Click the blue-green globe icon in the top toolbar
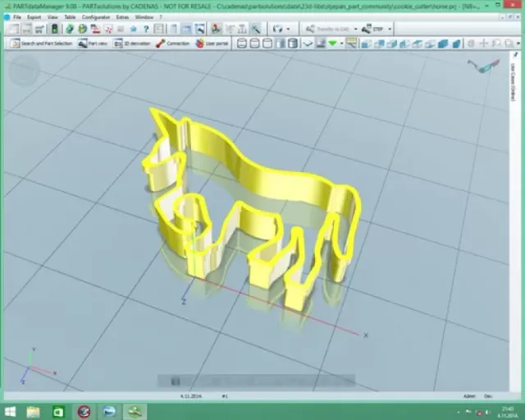This screenshot has width=525, height=420. point(69,30)
